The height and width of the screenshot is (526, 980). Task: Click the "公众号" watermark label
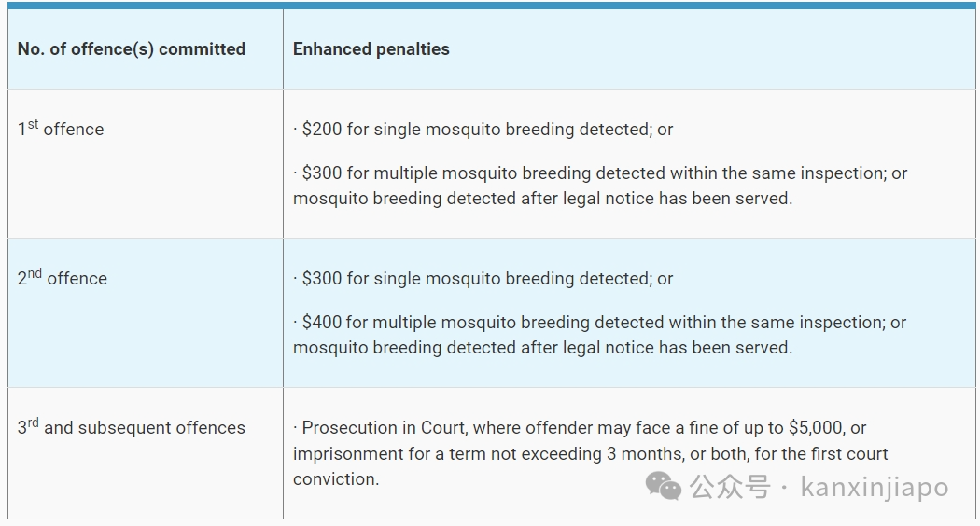pyautogui.click(x=730, y=487)
